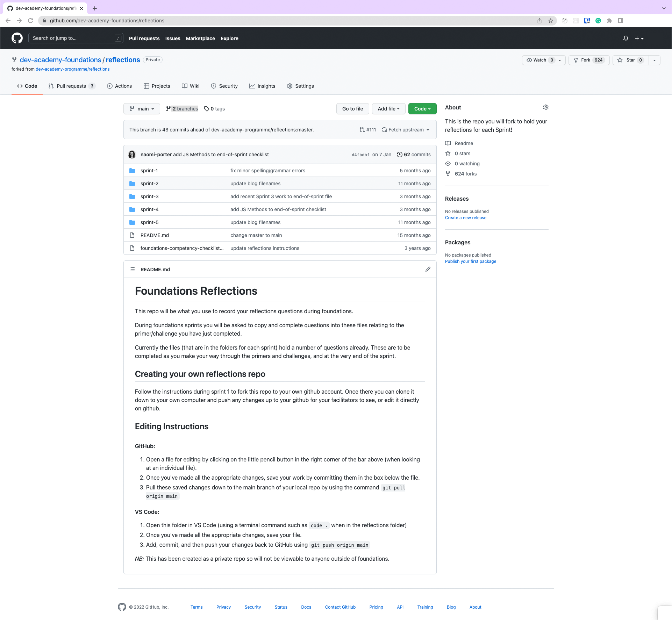Open the main branch selector
The height and width of the screenshot is (624, 672).
coord(141,109)
